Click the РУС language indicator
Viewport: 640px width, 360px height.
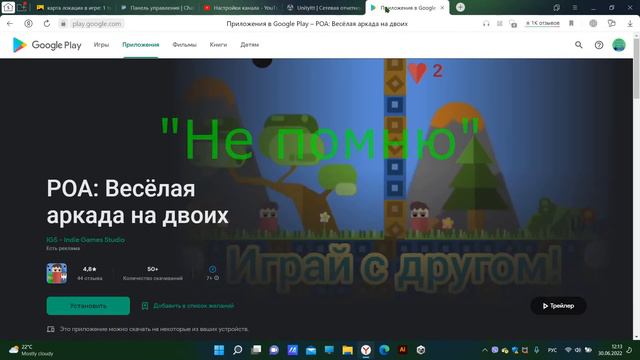[x=552, y=350]
